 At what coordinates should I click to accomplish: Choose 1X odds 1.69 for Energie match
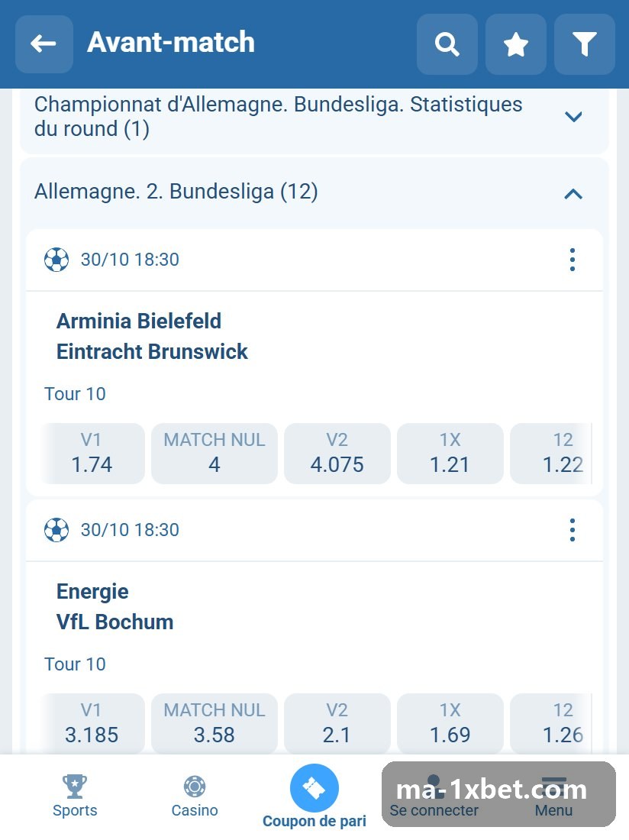coord(450,723)
